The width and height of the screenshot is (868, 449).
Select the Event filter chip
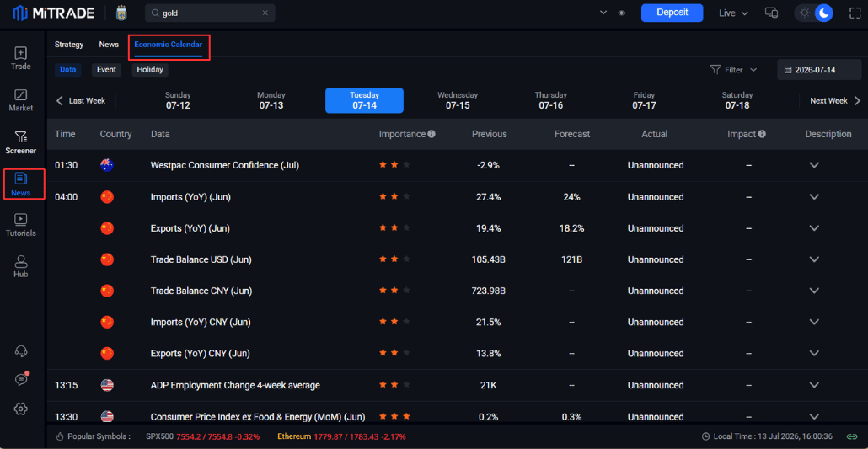106,70
